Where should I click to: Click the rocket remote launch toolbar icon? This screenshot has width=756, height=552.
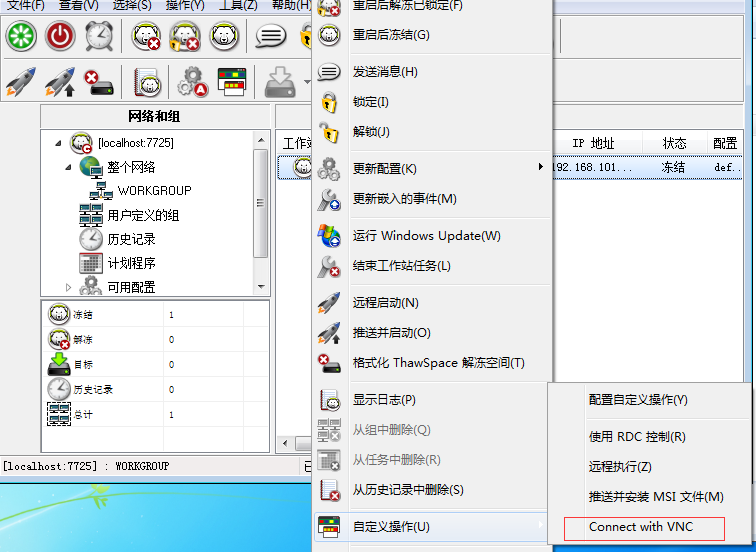click(20, 82)
